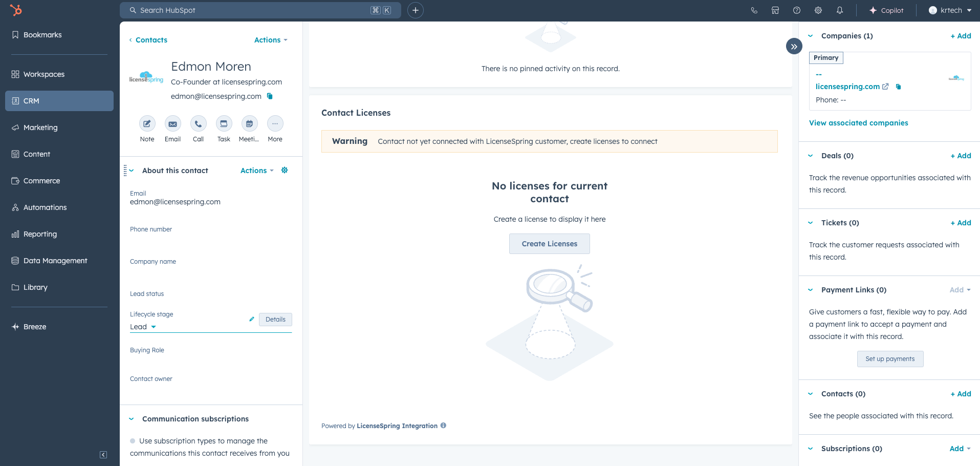Collapse the Companies section

pyautogui.click(x=811, y=36)
